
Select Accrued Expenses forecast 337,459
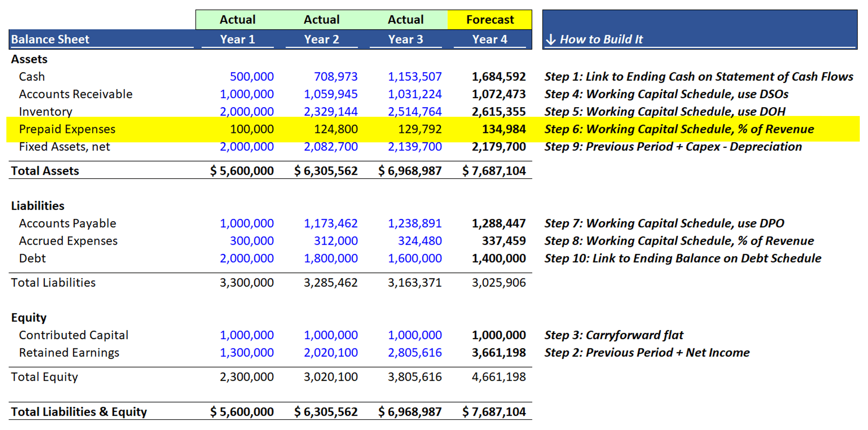coord(504,241)
